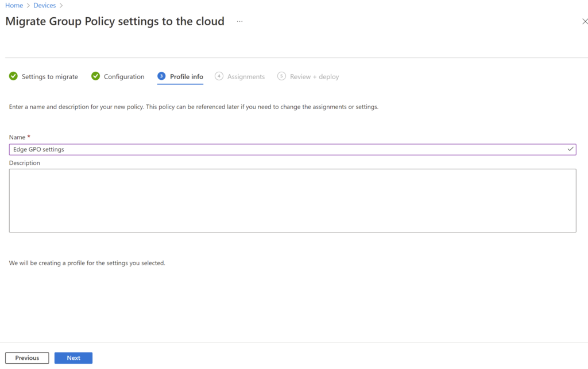Click the Description field label
The width and height of the screenshot is (588, 369).
click(x=24, y=163)
